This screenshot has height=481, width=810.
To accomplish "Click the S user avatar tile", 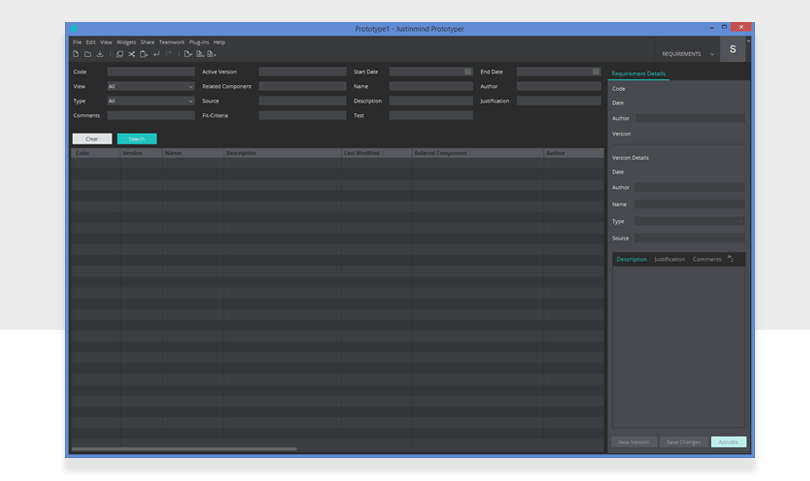I will [x=733, y=49].
